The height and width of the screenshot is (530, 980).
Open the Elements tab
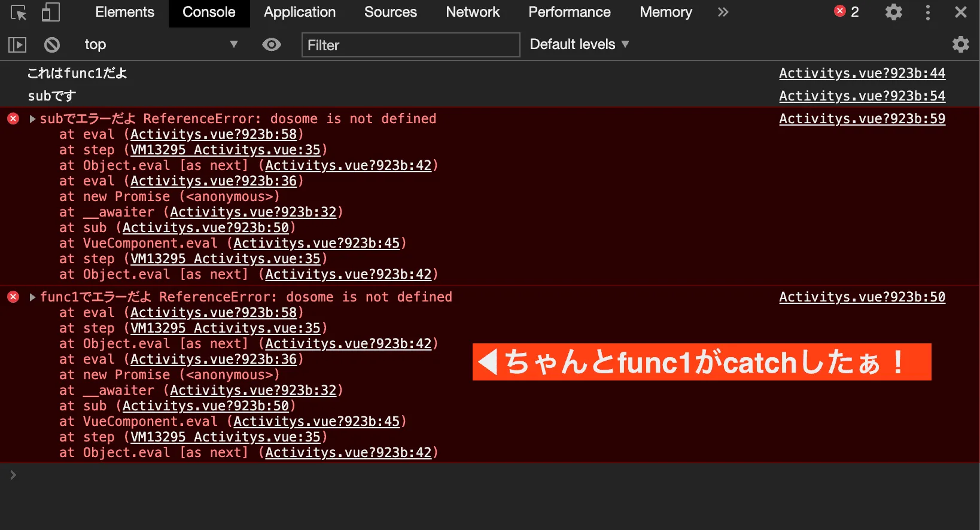point(124,12)
